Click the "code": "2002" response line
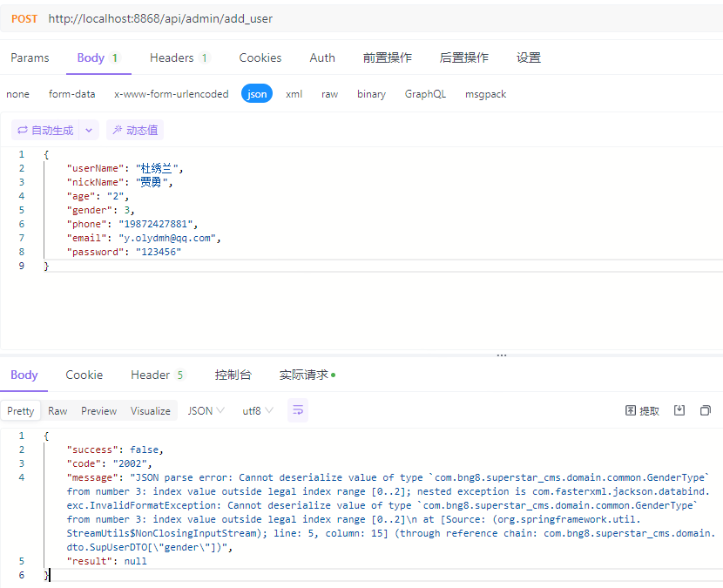Image resolution: width=723 pixels, height=588 pixels. 109,463
